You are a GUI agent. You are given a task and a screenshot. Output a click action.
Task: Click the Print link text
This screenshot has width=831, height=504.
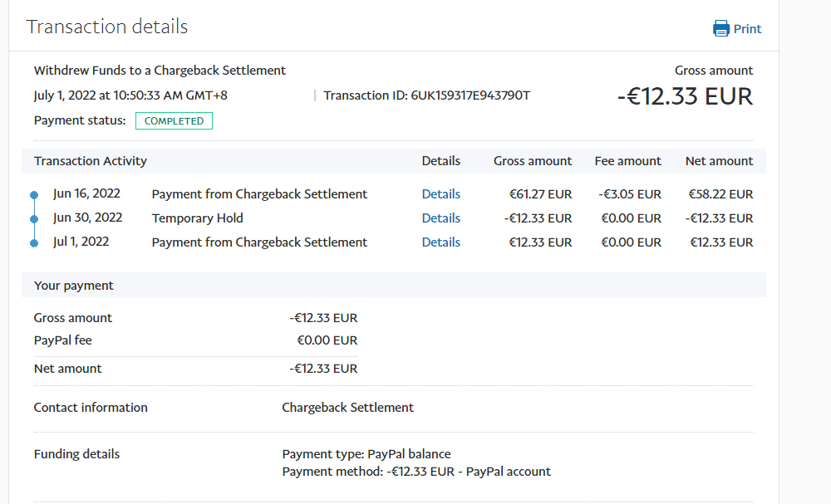(747, 29)
